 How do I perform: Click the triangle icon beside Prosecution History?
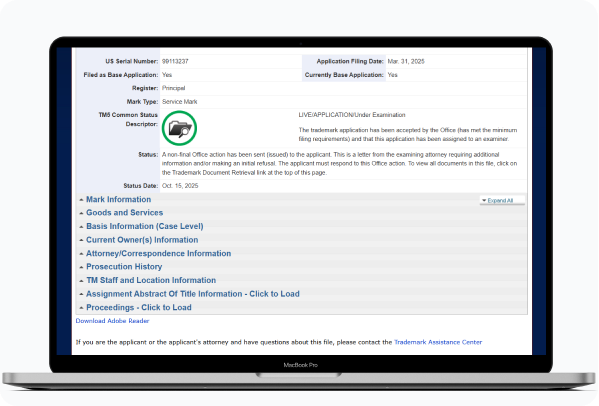[81, 267]
